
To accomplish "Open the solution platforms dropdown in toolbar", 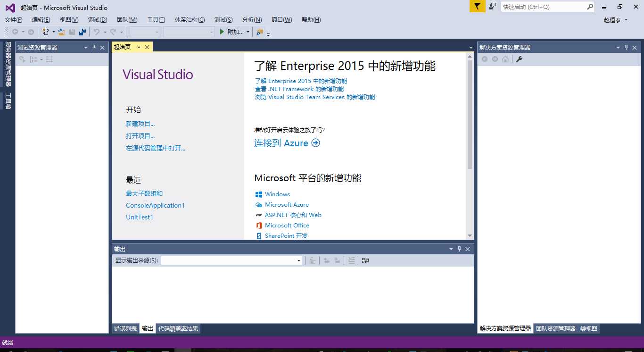I will [189, 32].
